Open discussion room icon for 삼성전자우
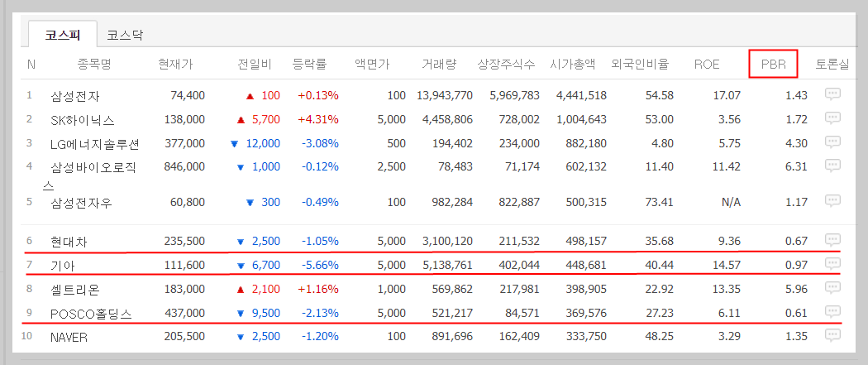Viewport: 868px width, 365px height. [x=832, y=201]
